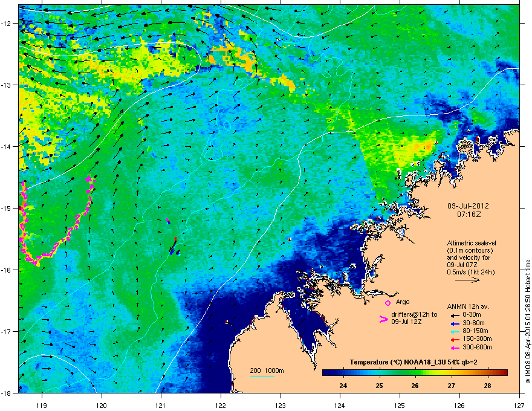Click the Temperature NOAA18_L3U colorbar title
Screen dimensions: 532x411
click(414, 362)
